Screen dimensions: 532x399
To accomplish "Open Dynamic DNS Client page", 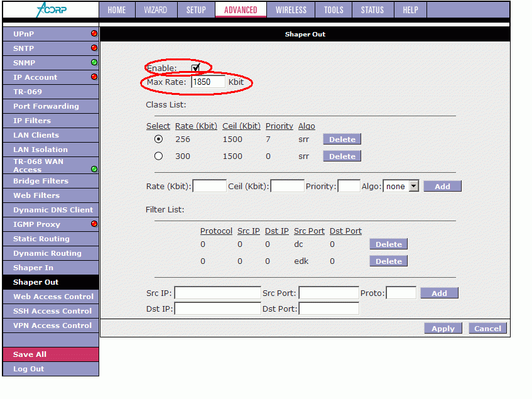I will [50, 210].
